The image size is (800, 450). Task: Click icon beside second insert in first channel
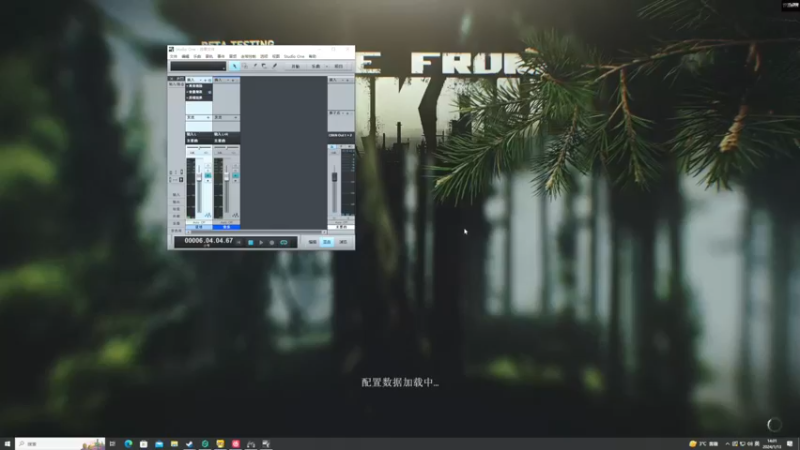[210, 92]
